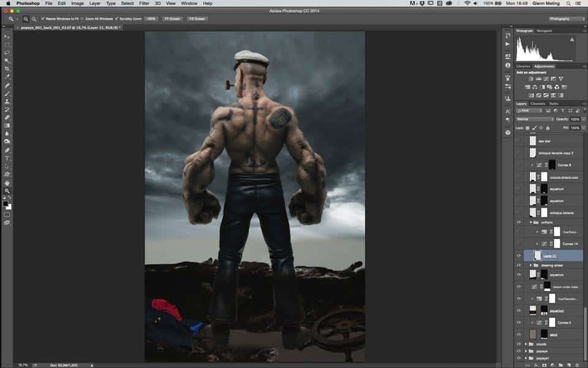This screenshot has height=368, width=588.
Task: Switch to the Channels tab
Action: [x=538, y=103]
